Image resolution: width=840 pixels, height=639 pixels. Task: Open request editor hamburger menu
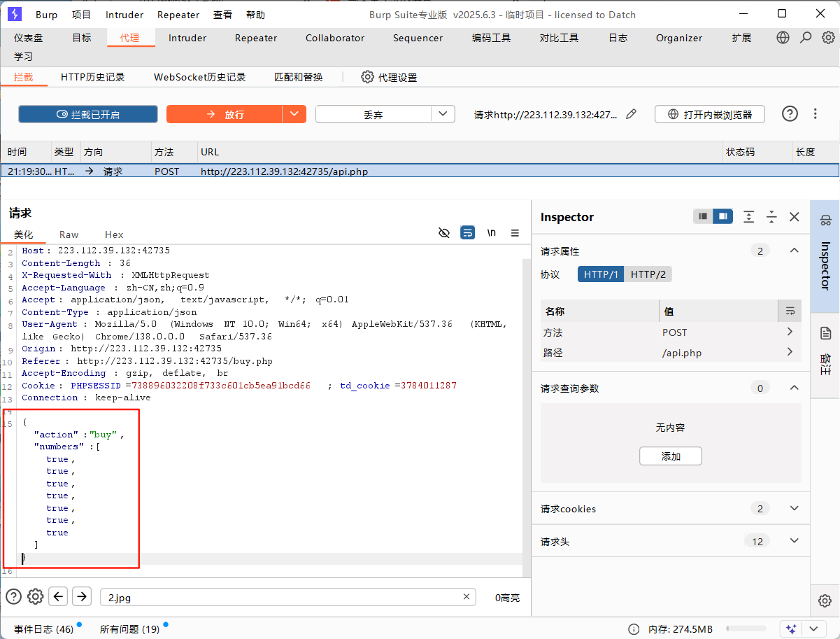515,233
